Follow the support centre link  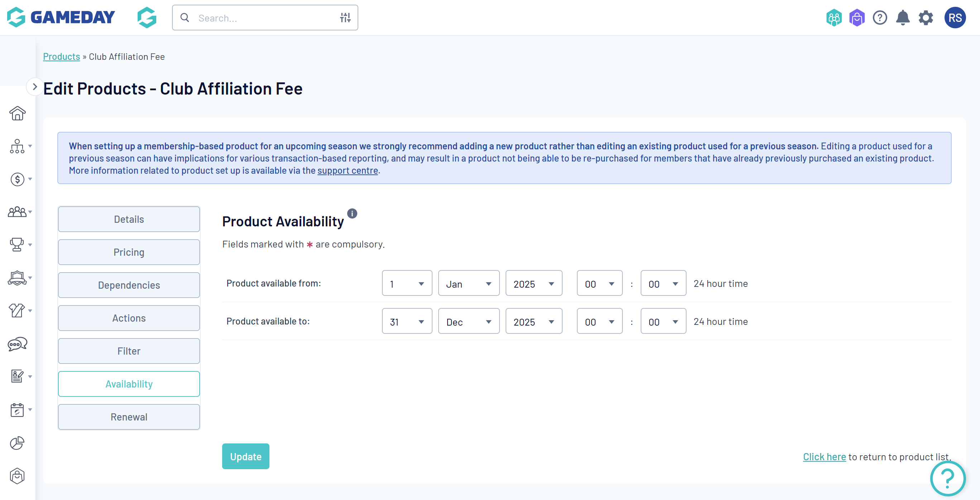pyautogui.click(x=347, y=171)
